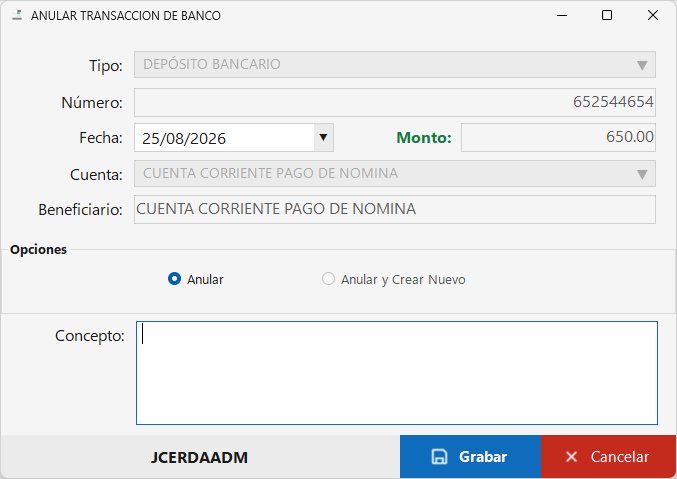Click the CUENTA CORRIENTE PAGO DE NOMINA combo
The height and width of the screenshot is (479, 677).
pyautogui.click(x=395, y=174)
